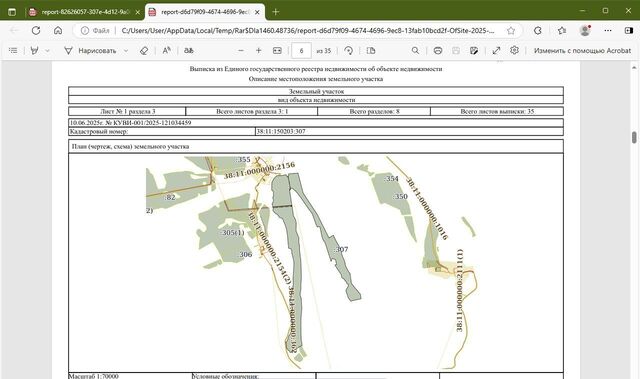Zoom out with the minus icon

(241, 51)
